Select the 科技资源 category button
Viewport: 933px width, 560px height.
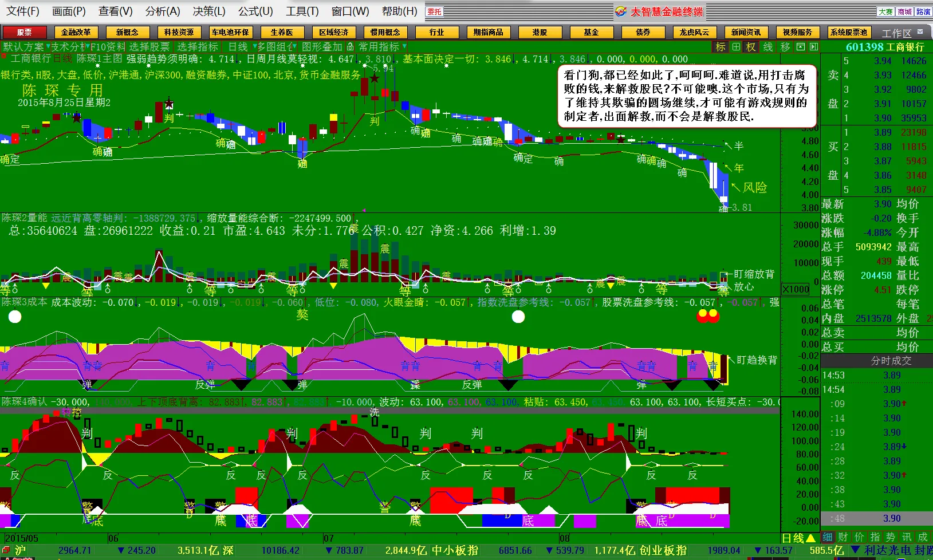click(x=179, y=32)
